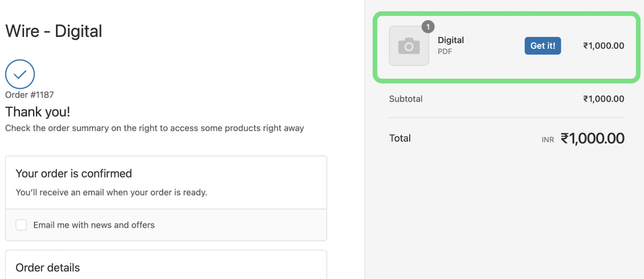
Task: Click the quantity badge showing 1
Action: pos(428,27)
